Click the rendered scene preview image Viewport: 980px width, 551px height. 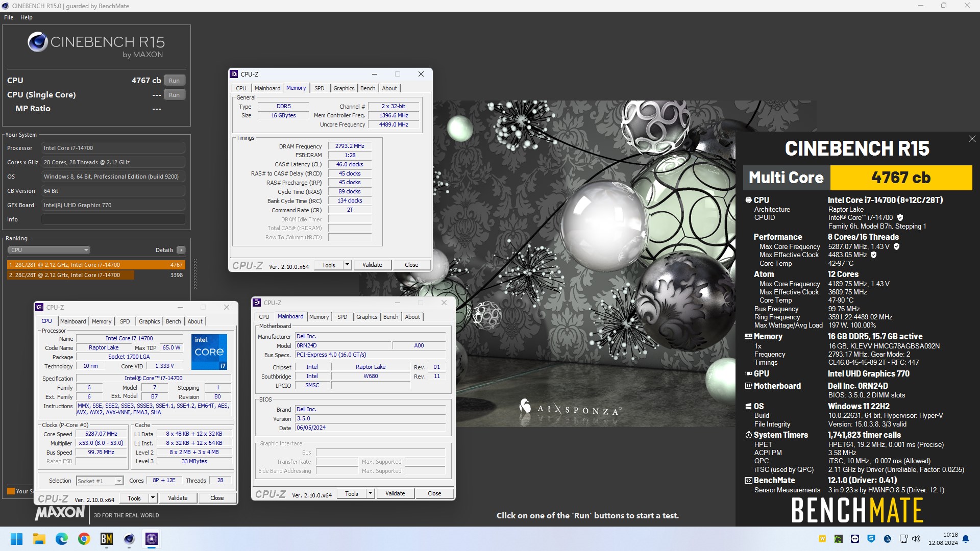click(x=587, y=263)
